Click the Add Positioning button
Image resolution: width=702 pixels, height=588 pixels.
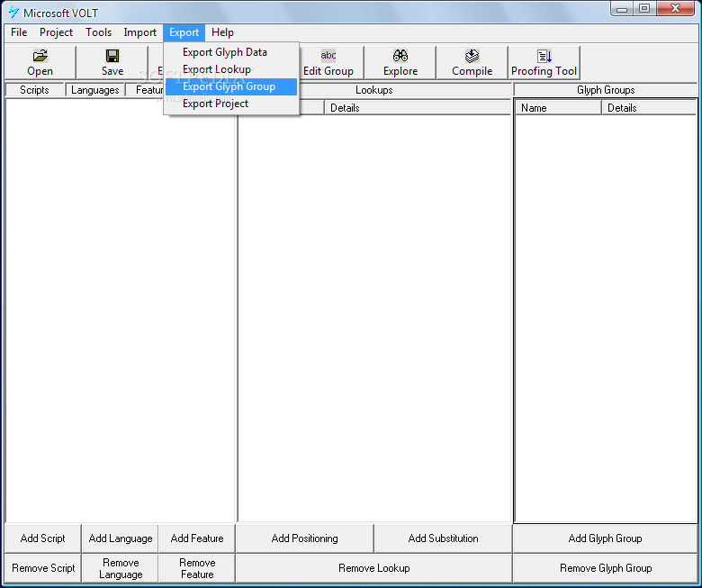coord(304,538)
